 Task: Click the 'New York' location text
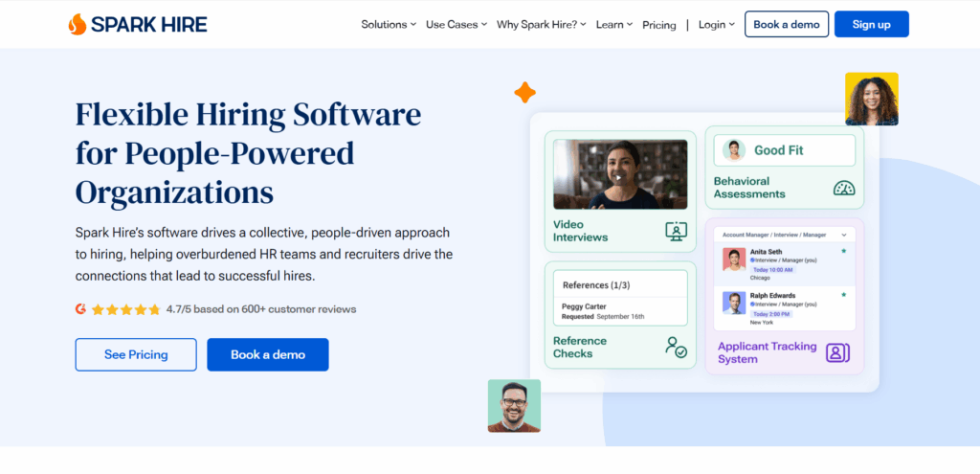tap(762, 323)
